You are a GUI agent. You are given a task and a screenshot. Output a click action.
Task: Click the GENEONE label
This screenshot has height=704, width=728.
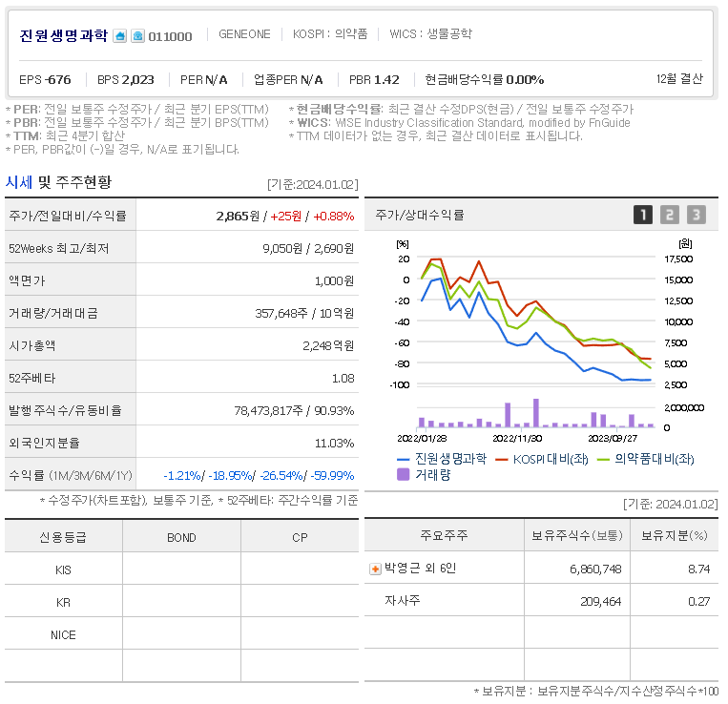click(244, 34)
